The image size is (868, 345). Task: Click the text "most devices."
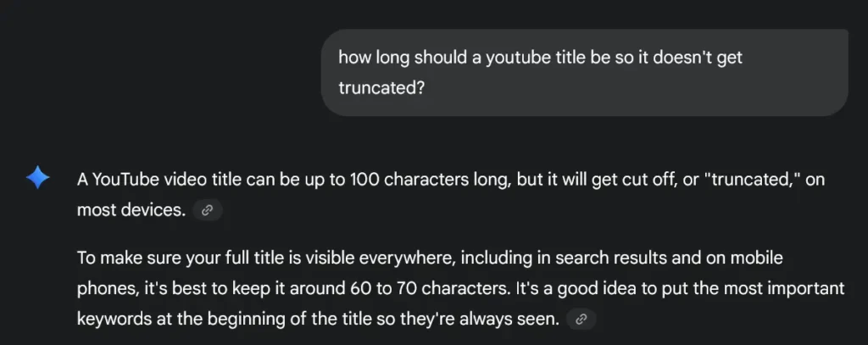[x=131, y=210]
